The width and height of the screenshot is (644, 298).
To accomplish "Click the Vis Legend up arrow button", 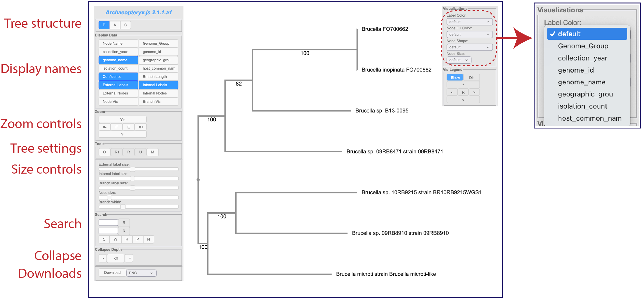I will coord(463,85).
